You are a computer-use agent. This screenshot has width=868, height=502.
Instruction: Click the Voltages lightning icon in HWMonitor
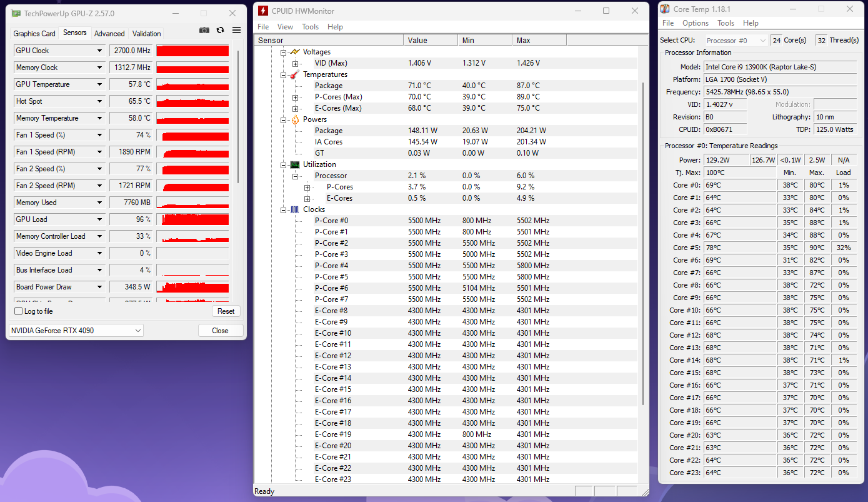coord(294,52)
